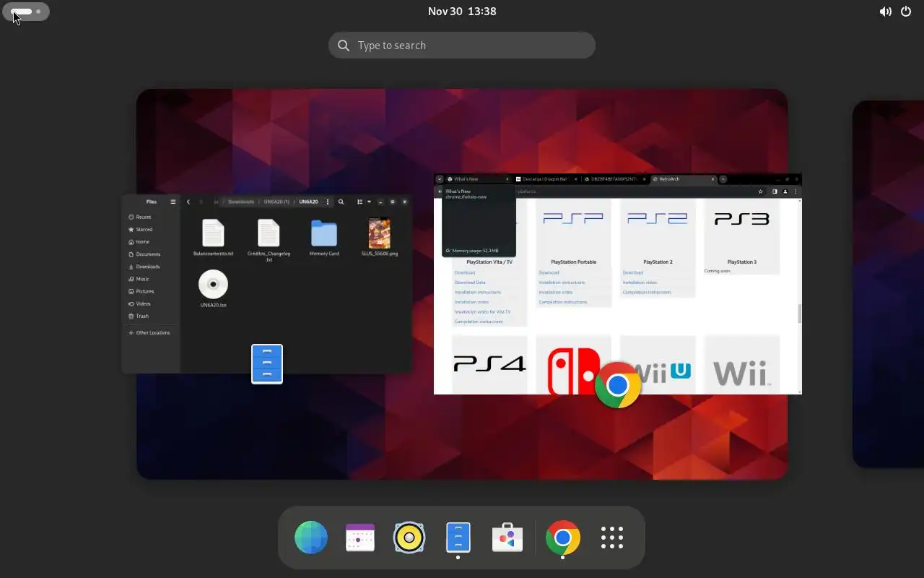Open the Files path-bar kebab menu
Image resolution: width=924 pixels, height=578 pixels.
coord(328,202)
